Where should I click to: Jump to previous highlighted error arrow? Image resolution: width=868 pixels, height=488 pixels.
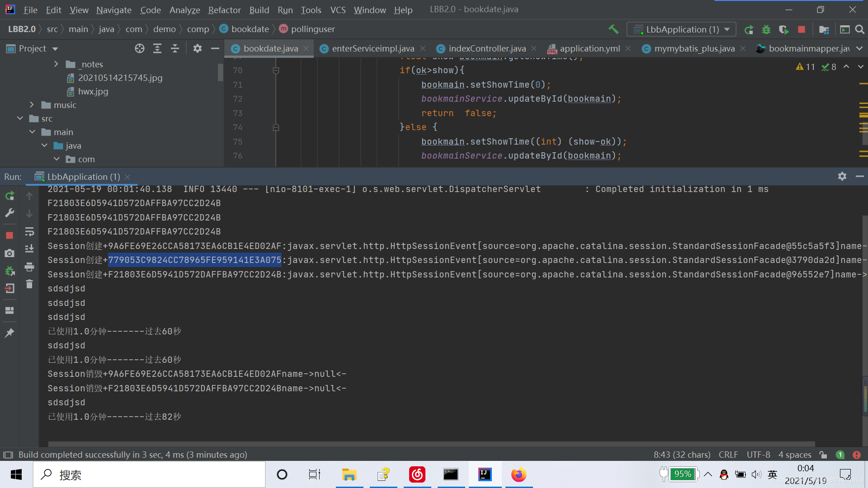point(846,67)
